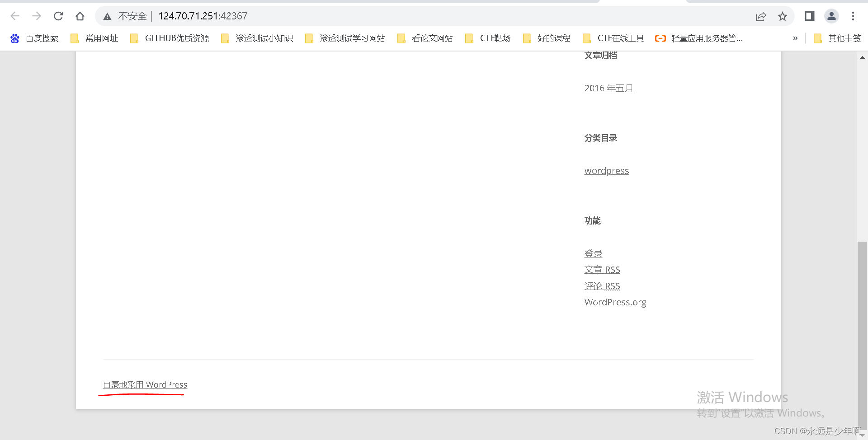Open the browser side panel

pyautogui.click(x=810, y=16)
